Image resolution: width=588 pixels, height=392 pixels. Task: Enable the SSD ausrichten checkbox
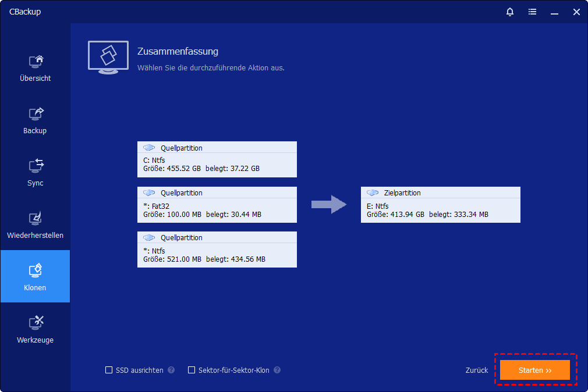click(x=109, y=370)
